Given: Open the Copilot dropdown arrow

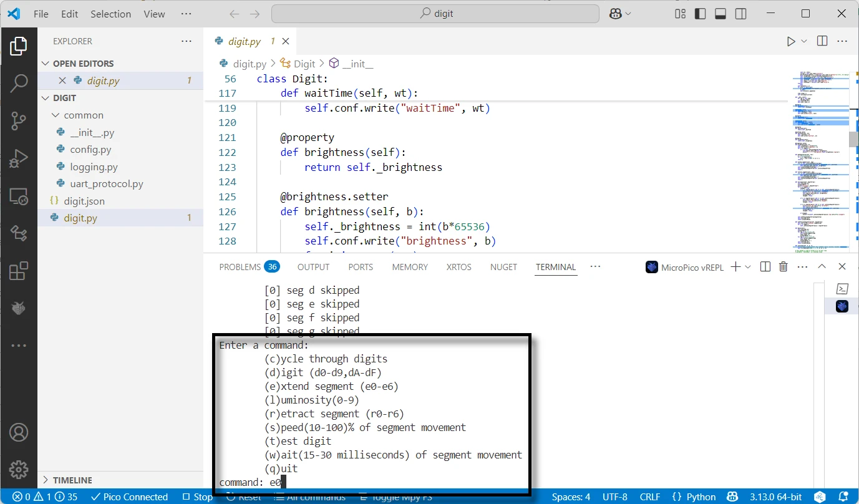Looking at the screenshot, I should point(628,14).
